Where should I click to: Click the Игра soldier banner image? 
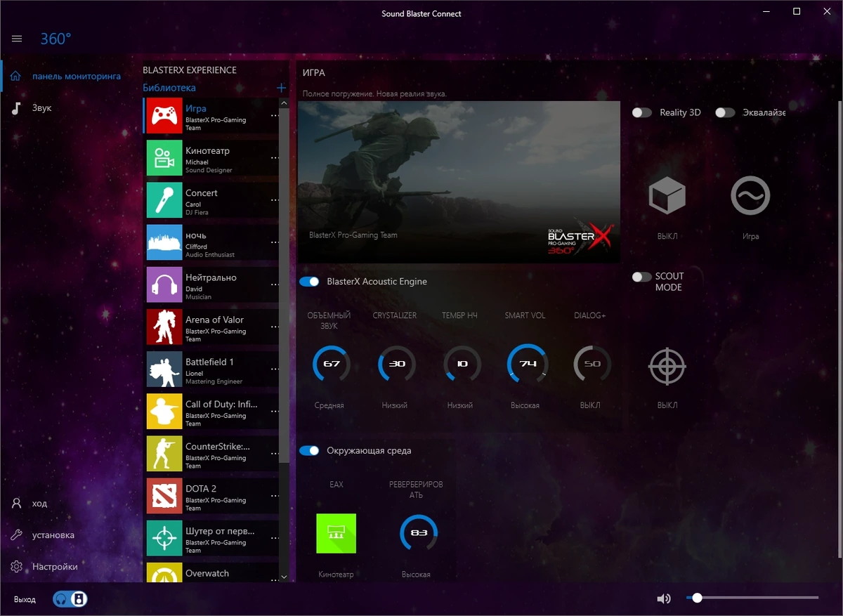[459, 182]
